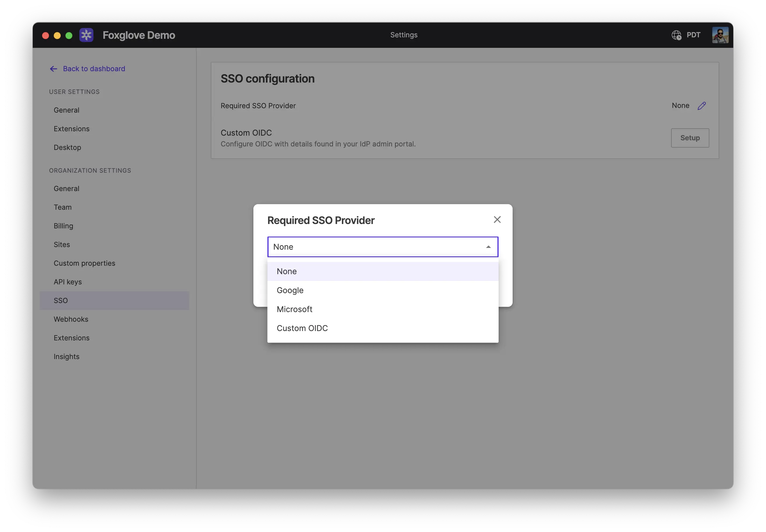The height and width of the screenshot is (532, 766).
Task: Select Google as SSO provider
Action: [x=290, y=290]
